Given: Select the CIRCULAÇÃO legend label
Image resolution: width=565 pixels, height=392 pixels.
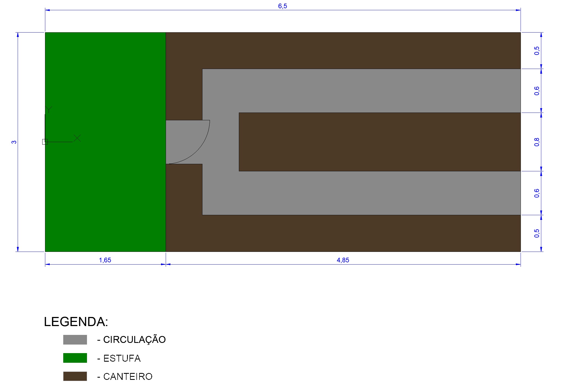Looking at the screenshot, I should click(x=131, y=340).
